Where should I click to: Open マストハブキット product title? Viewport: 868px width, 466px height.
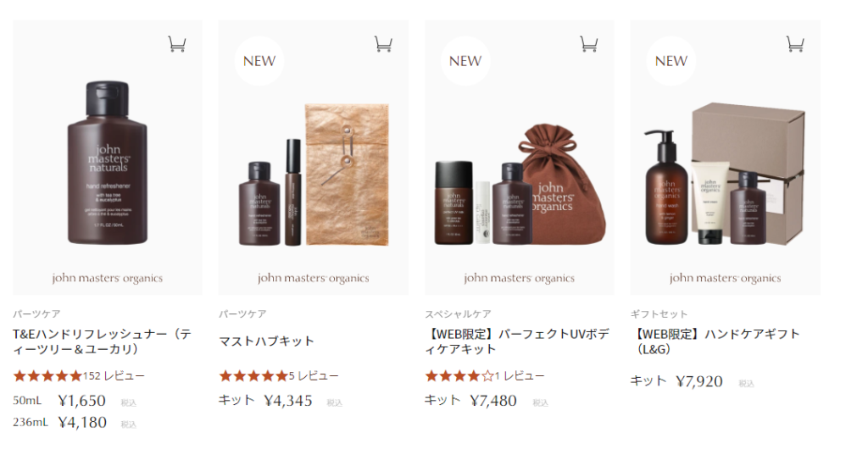(266, 341)
